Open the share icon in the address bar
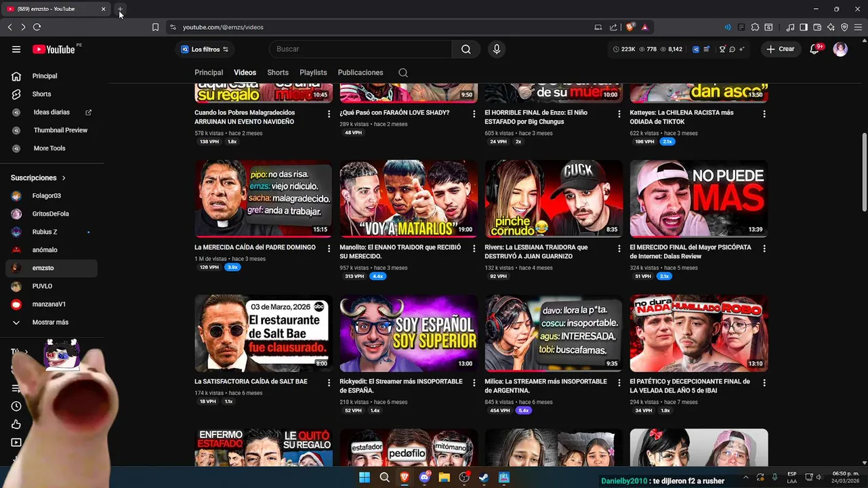This screenshot has height=488, width=868. 613,27
